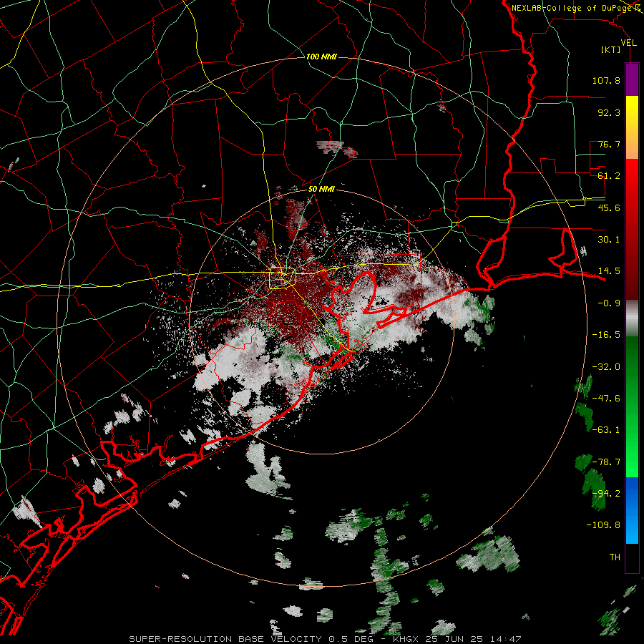The width and height of the screenshot is (644, 644).
Task: Click the -16.5 velocity scale value
Action: tap(606, 335)
